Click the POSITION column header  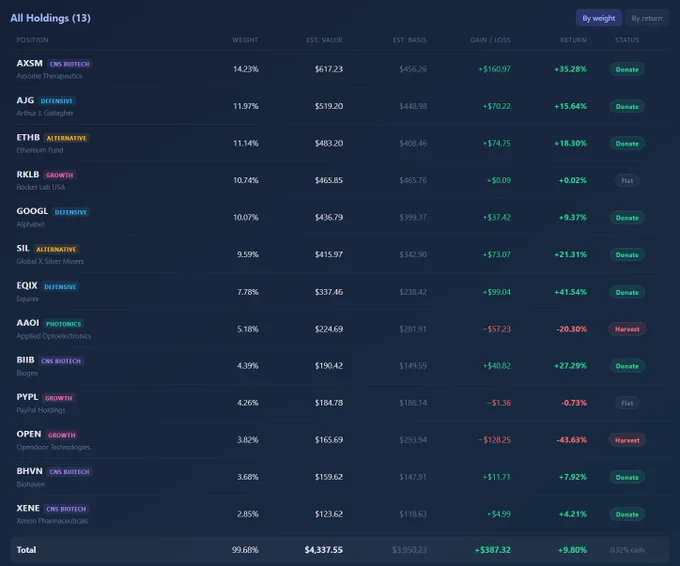(x=33, y=40)
